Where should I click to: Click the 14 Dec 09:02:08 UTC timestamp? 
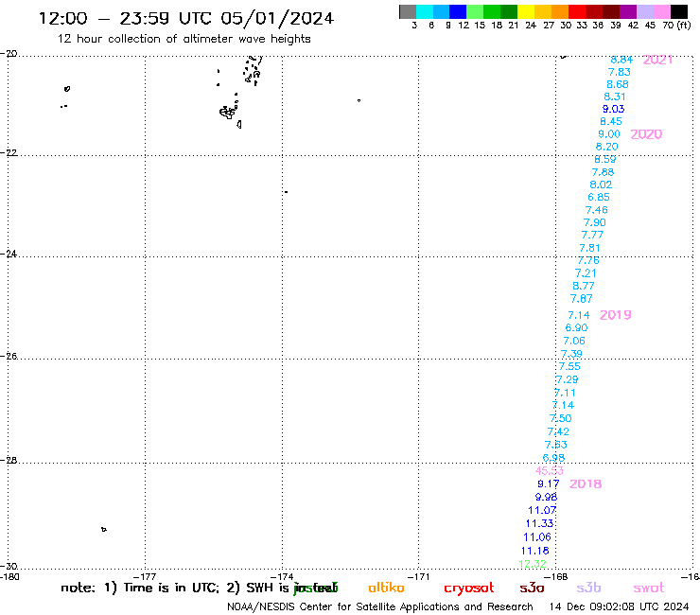pyautogui.click(x=619, y=607)
